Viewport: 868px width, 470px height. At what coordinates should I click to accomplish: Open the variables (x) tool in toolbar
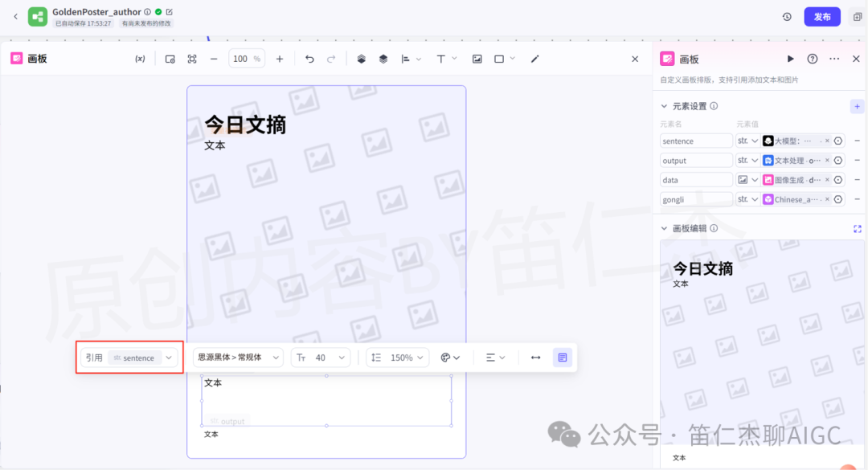[x=140, y=59]
